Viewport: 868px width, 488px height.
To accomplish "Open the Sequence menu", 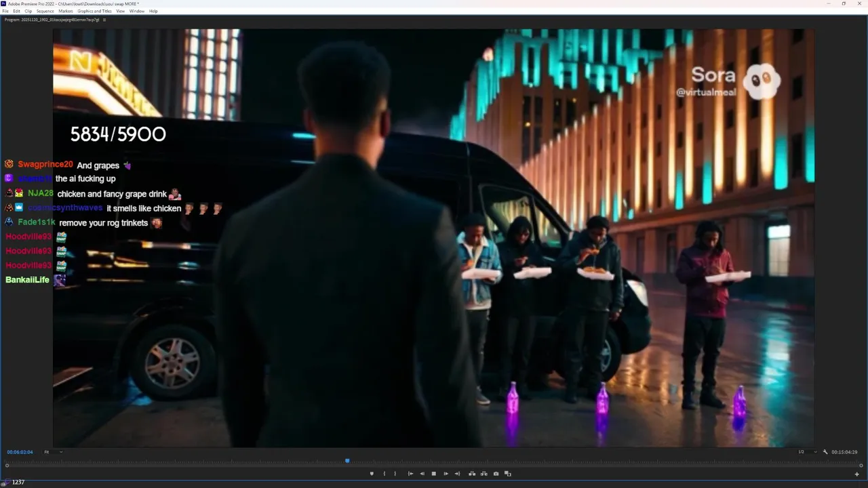I will click(x=45, y=11).
